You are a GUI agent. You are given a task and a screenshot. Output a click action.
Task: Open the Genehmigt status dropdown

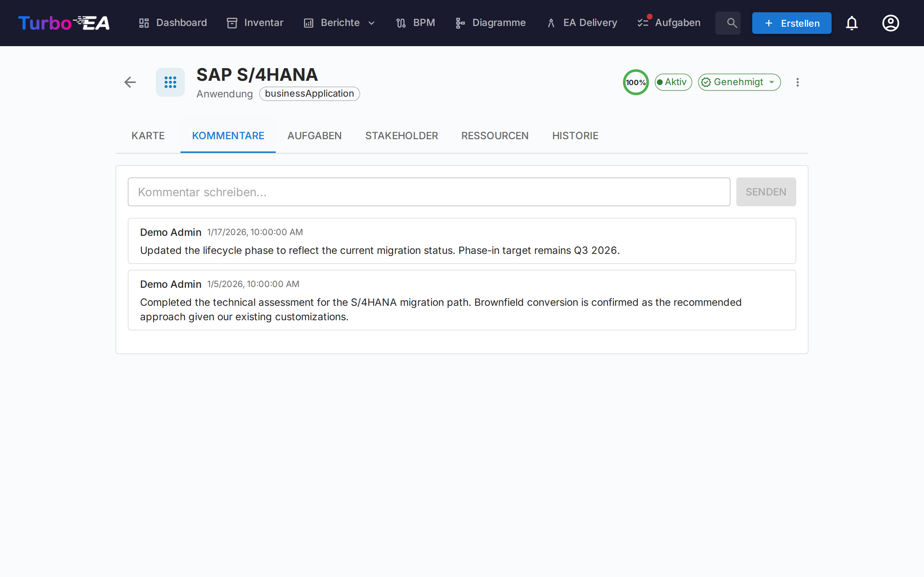[739, 82]
